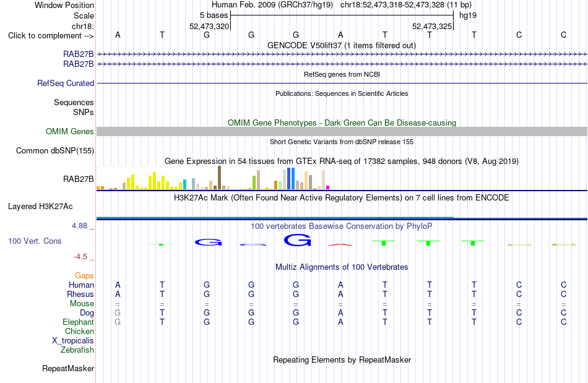
Task: Click the RefSeq Curated gene line
Action: coord(342,83)
